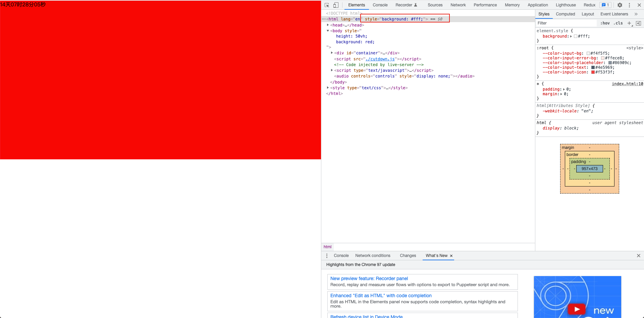Select the audio controls element row
This screenshot has height=318, width=644.
point(404,76)
